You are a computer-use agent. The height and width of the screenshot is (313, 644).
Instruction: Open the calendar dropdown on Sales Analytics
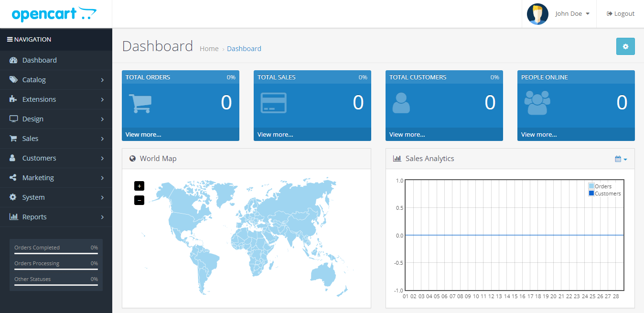click(x=621, y=158)
